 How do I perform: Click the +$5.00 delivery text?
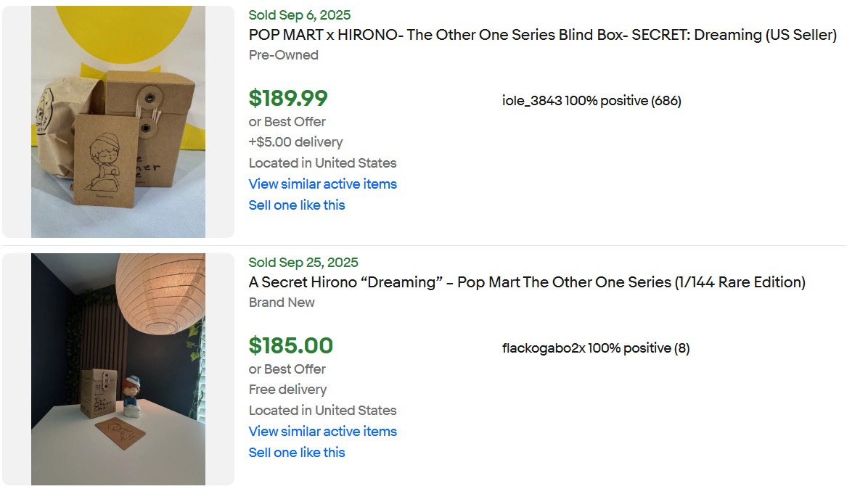click(x=295, y=142)
